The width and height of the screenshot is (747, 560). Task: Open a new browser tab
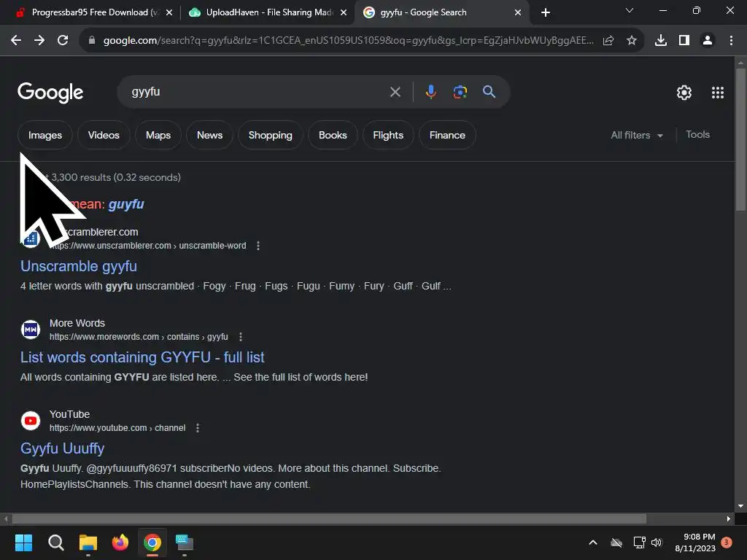pyautogui.click(x=546, y=13)
